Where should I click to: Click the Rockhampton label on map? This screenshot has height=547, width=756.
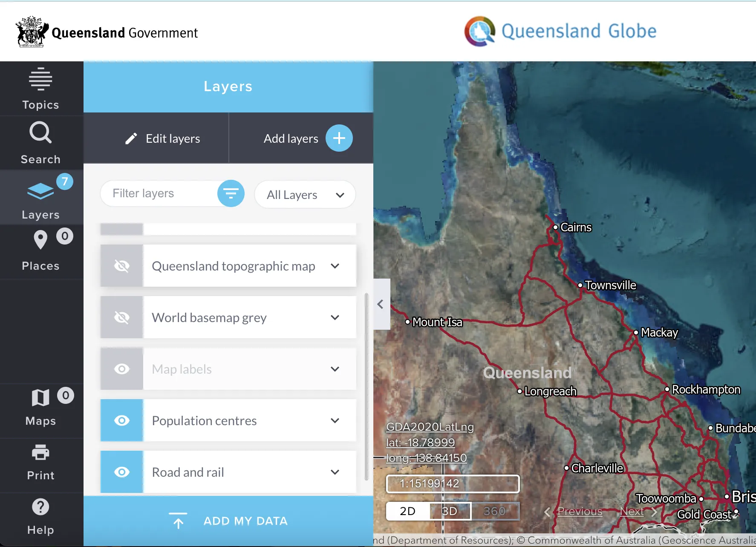(706, 389)
